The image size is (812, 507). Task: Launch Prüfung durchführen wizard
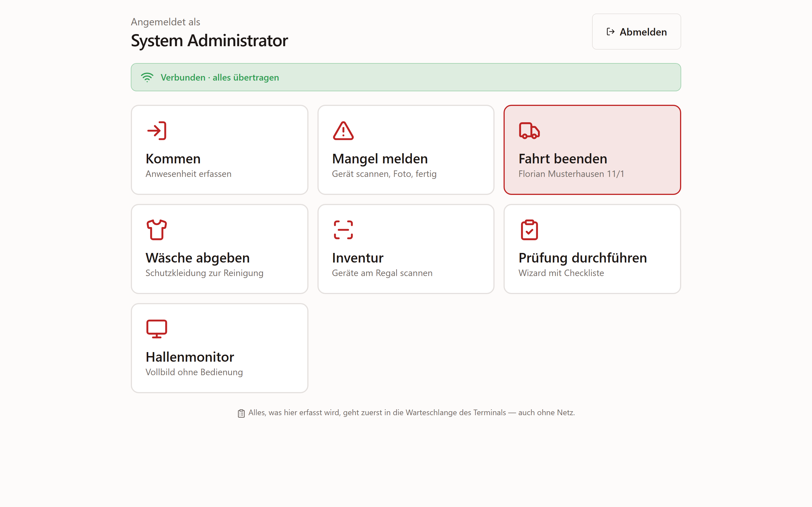click(592, 249)
